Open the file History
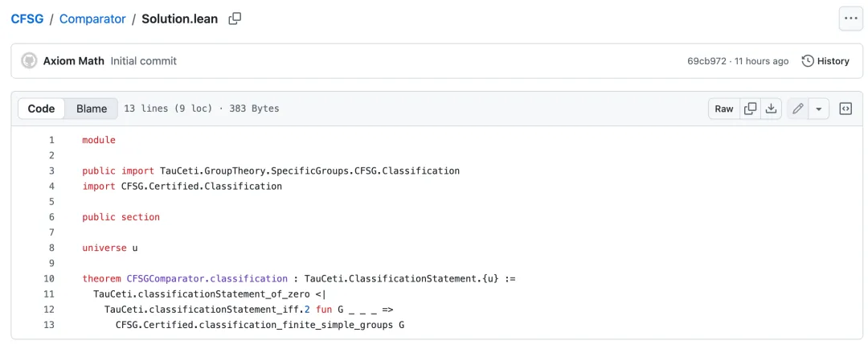Viewport: 868px width, 345px height. 825,61
